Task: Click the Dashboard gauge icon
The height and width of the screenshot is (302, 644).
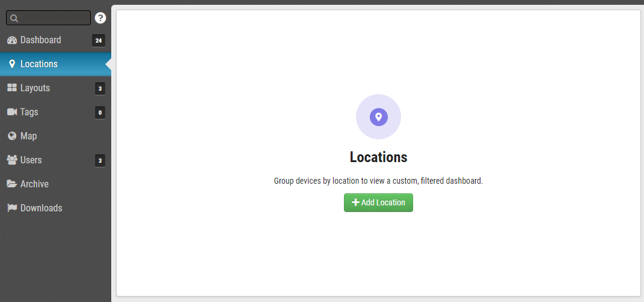Action: point(12,40)
